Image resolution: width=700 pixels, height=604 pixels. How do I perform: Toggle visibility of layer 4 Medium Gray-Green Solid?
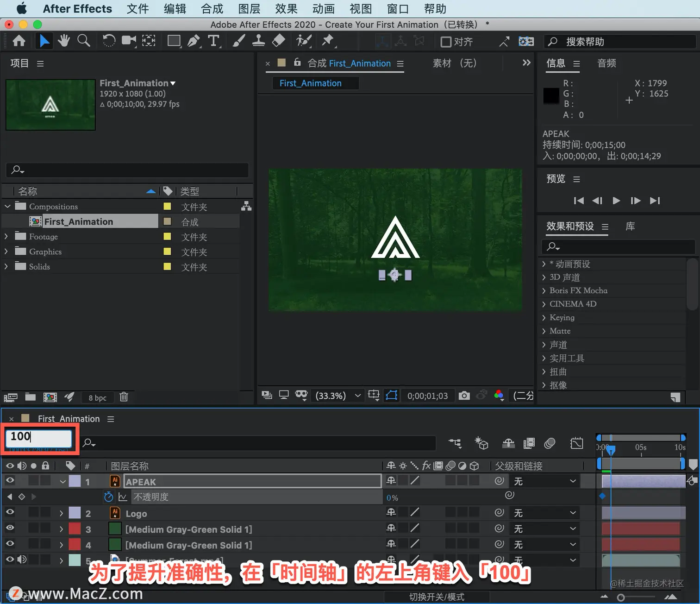tap(10, 544)
